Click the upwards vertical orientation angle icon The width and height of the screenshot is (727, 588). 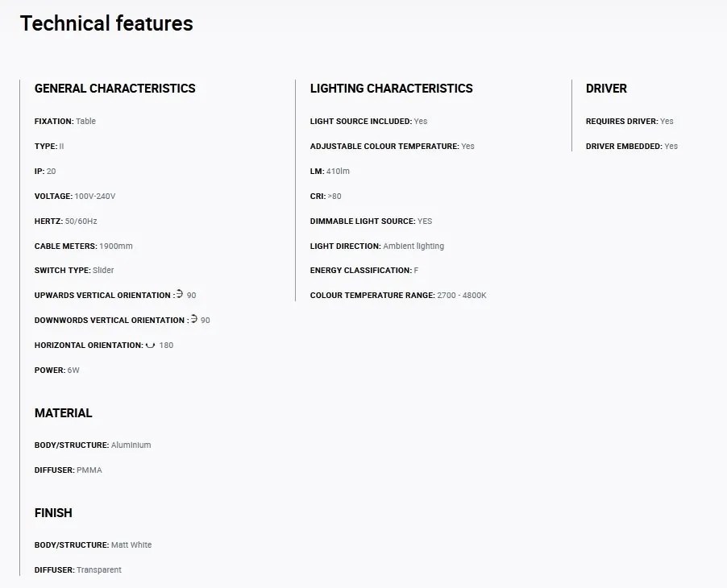click(180, 294)
